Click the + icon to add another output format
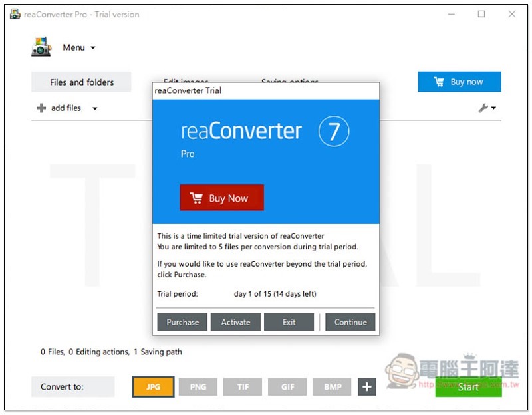Viewport: 532px width, 415px height. pos(366,386)
